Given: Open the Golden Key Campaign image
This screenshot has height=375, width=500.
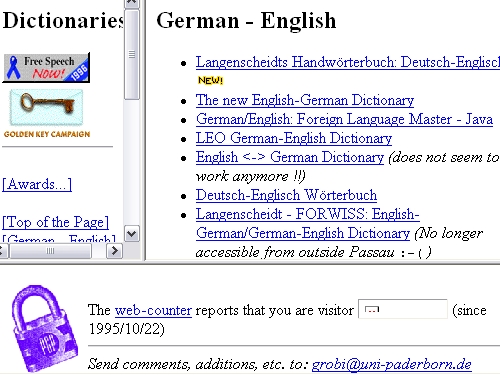Looking at the screenshot, I should point(47,114).
